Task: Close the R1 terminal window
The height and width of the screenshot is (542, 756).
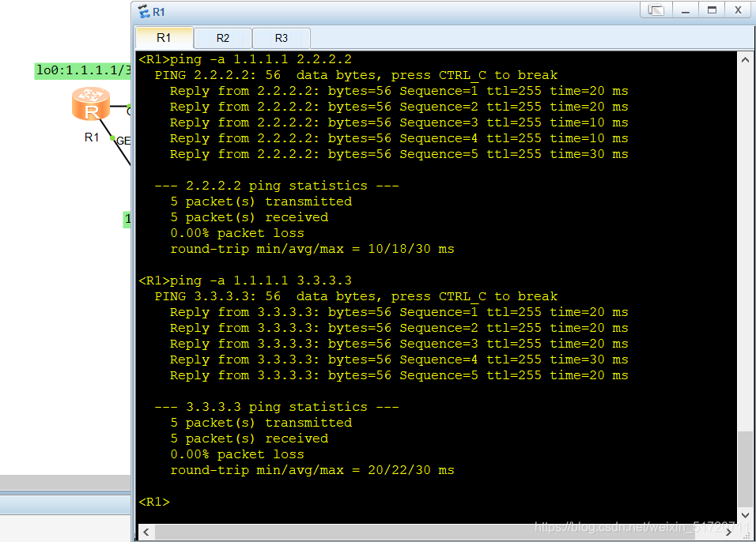Action: tap(738, 10)
